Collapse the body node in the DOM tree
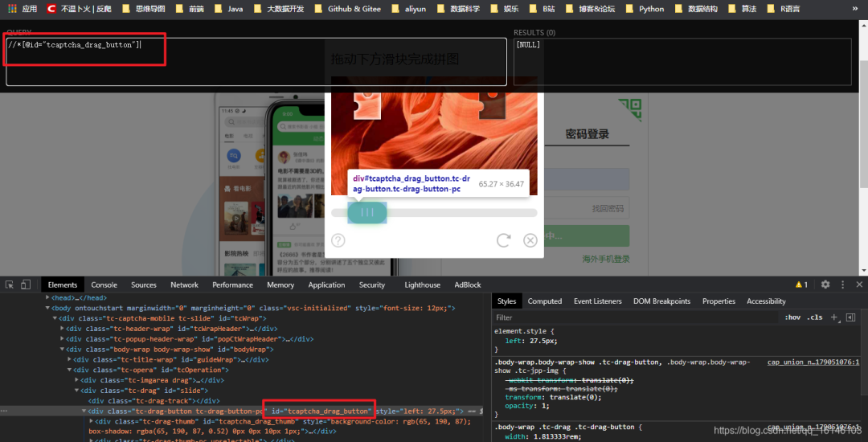 48,308
